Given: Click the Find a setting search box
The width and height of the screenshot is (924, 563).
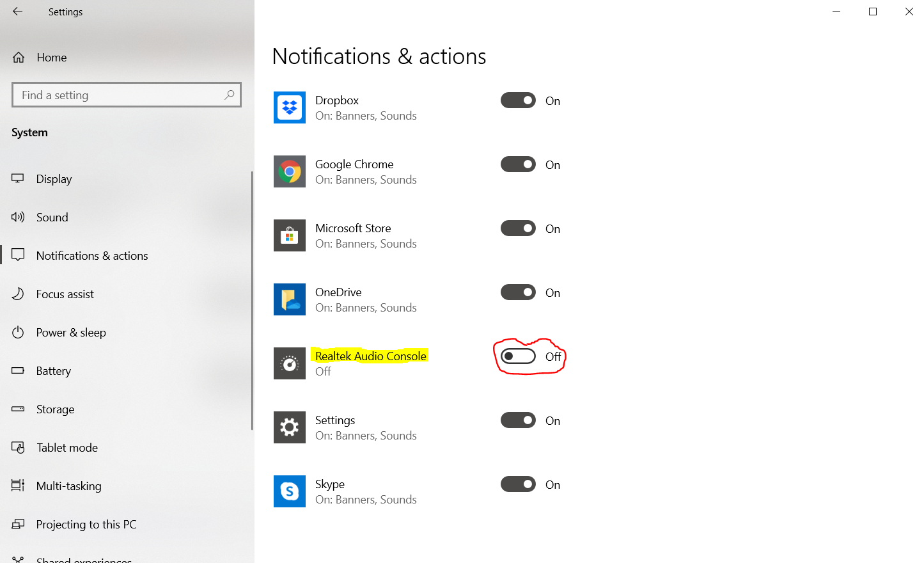Looking at the screenshot, I should 127,95.
